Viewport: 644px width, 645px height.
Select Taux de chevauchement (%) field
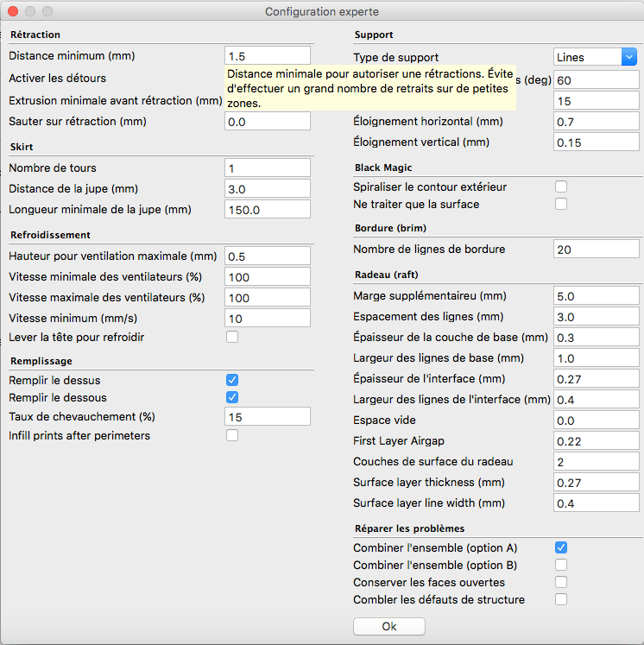[268, 417]
